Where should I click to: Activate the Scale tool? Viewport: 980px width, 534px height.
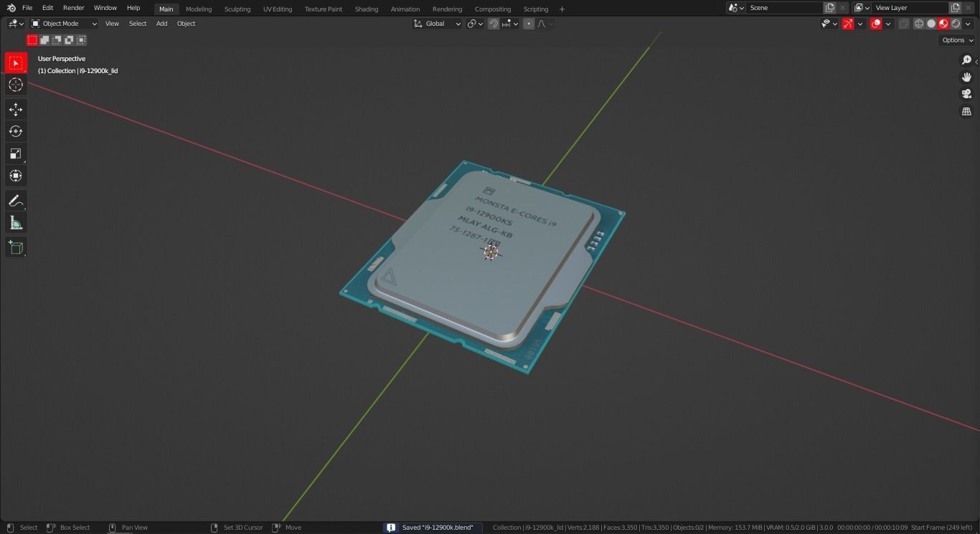(16, 153)
